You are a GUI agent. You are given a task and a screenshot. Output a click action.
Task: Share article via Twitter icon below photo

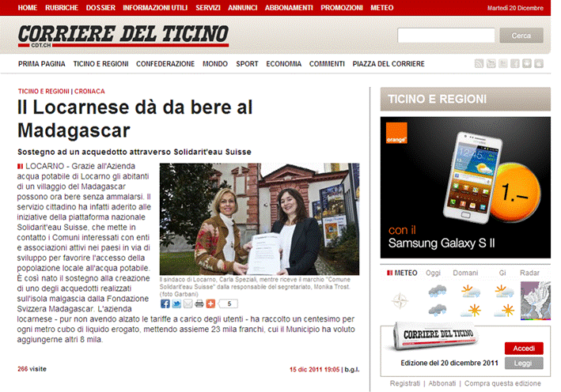(176, 303)
